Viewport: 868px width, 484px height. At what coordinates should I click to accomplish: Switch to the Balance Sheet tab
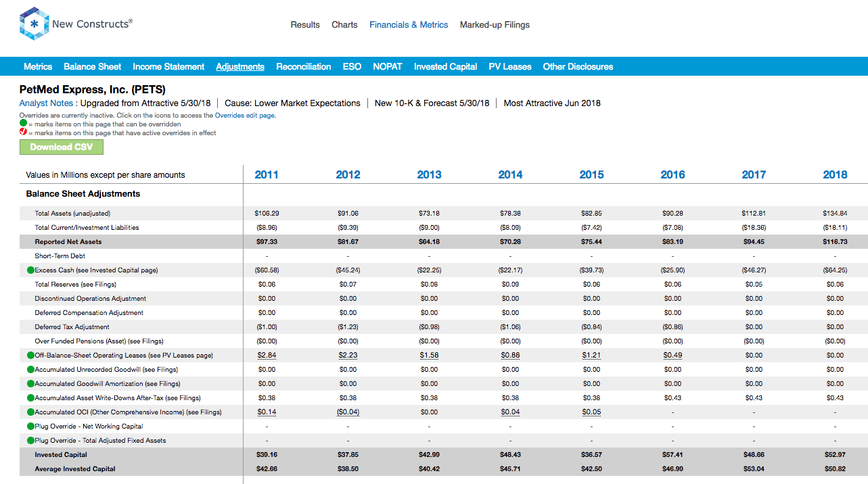pos(93,66)
